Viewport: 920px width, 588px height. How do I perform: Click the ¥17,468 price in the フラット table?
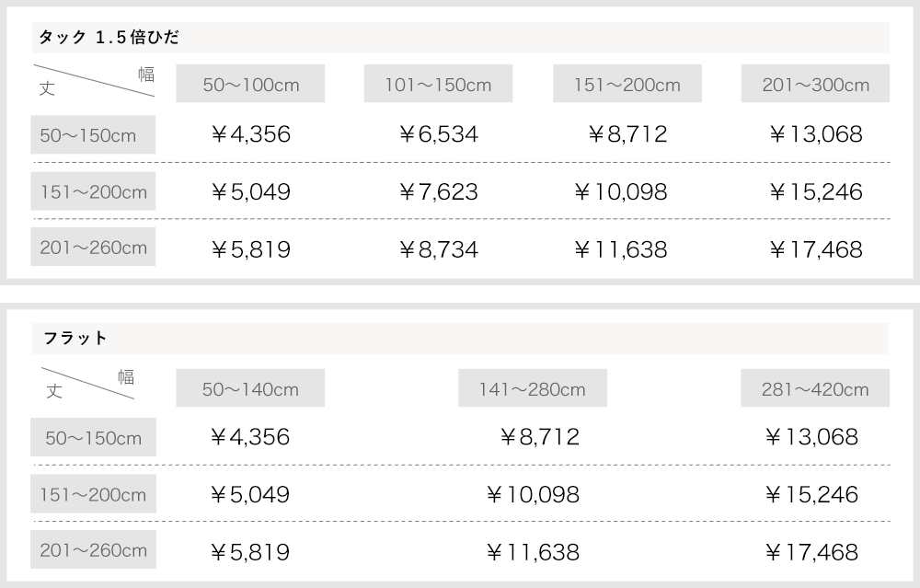click(811, 552)
